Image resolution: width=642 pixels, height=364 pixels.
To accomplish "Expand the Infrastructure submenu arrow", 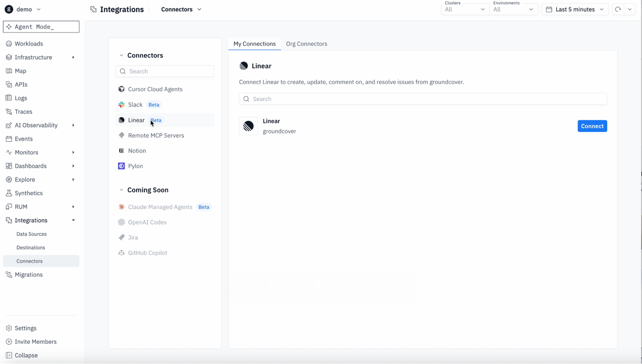I will coord(73,57).
